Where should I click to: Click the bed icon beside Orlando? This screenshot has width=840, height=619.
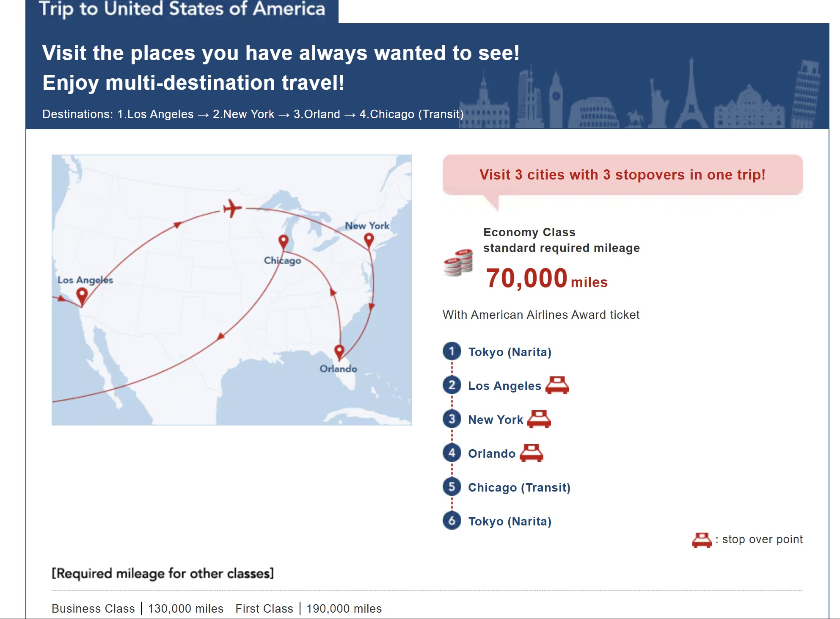531,453
